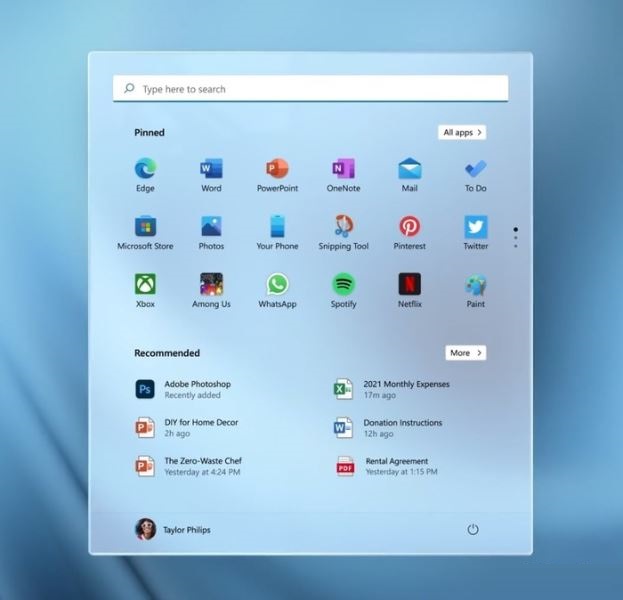Go to the third pinned page dot

click(x=516, y=246)
